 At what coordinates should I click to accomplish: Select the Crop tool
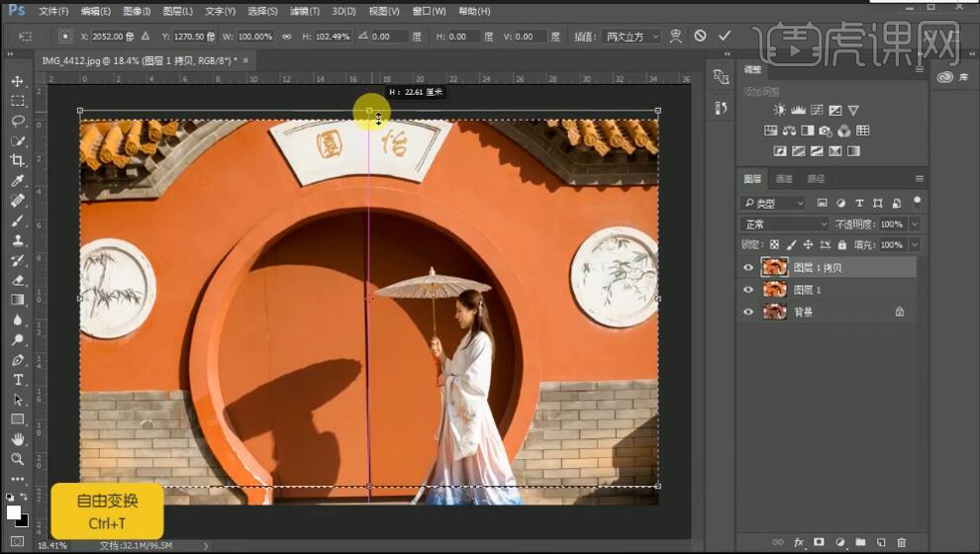18,160
